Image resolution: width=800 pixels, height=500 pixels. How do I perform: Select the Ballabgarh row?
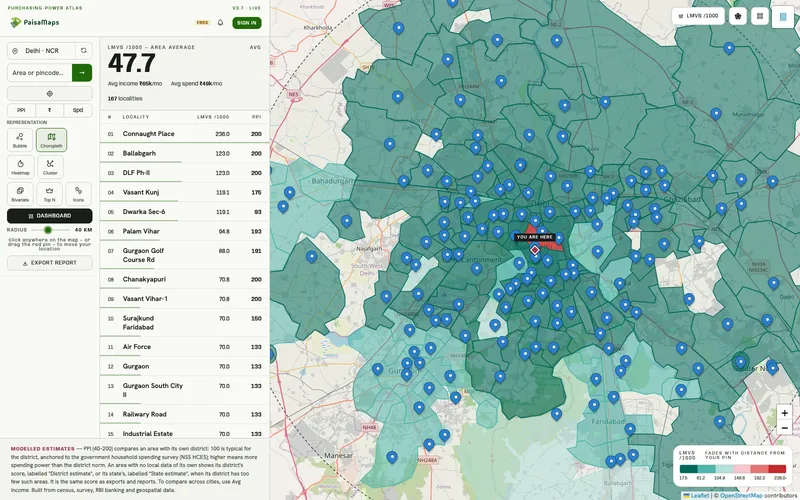tap(184, 153)
